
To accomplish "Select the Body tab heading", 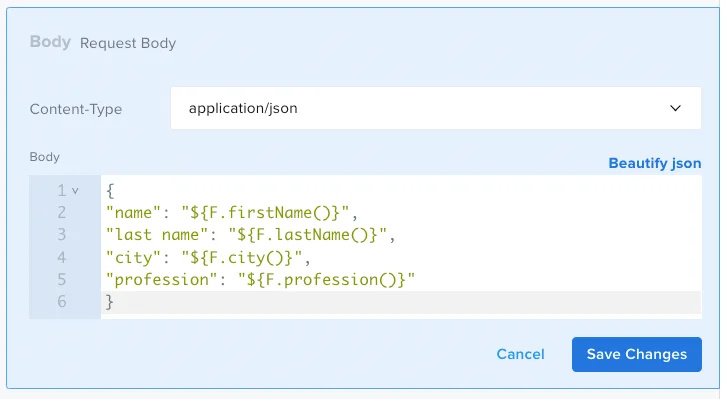I will (50, 42).
